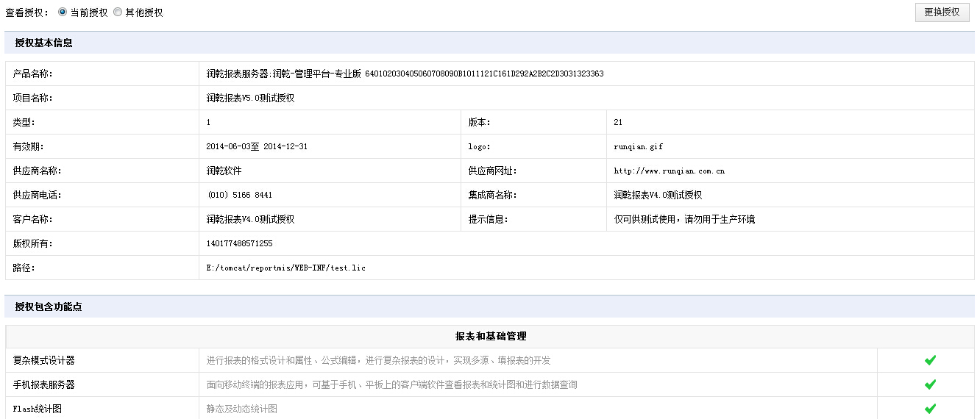
Task: Click the hint text 仅可供测试使用,请勿用于生产环境
Action: coord(684,220)
